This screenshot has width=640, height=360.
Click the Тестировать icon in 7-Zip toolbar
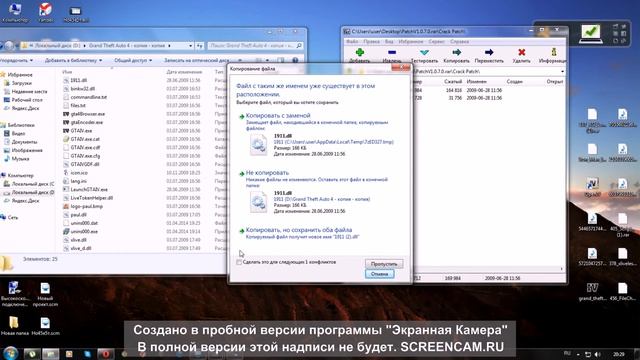pos(424,52)
